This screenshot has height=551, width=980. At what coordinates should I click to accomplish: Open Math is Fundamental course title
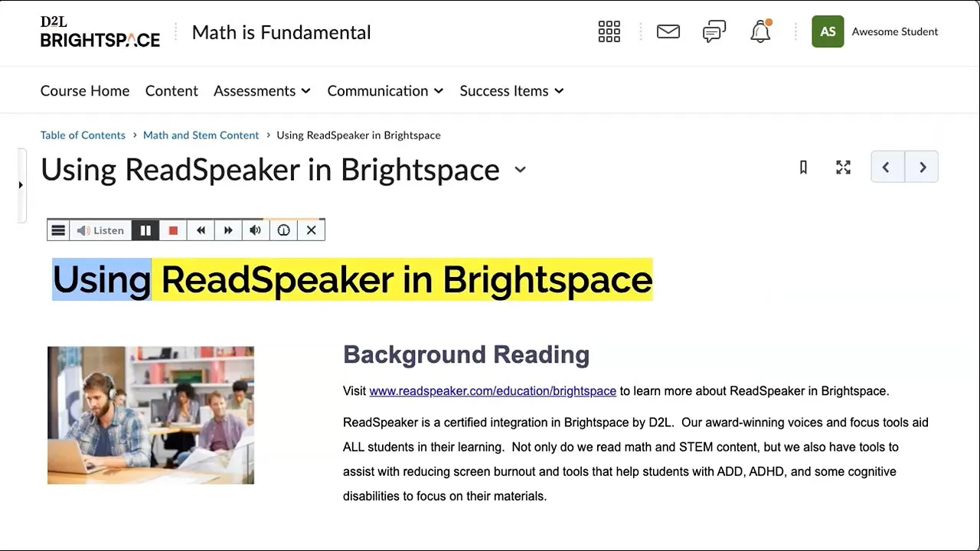click(x=281, y=32)
